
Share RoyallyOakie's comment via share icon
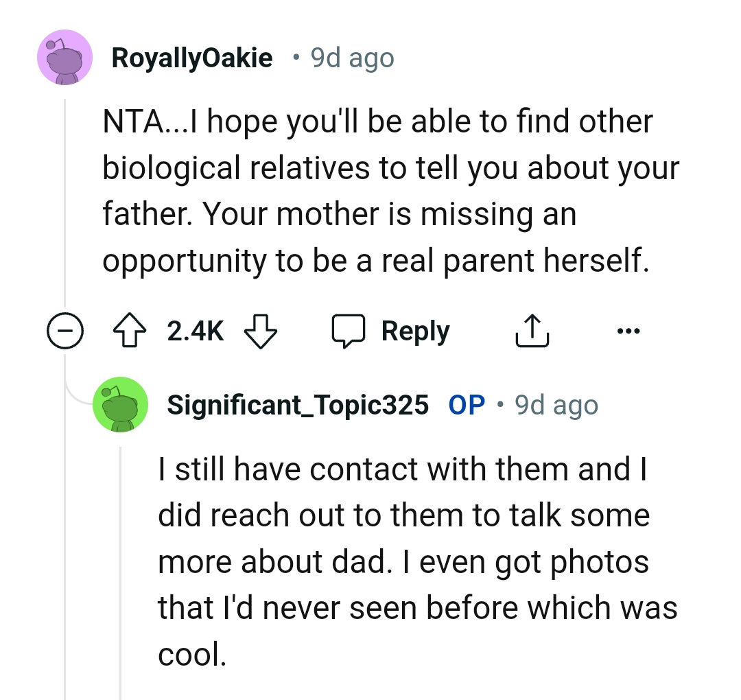(x=532, y=330)
